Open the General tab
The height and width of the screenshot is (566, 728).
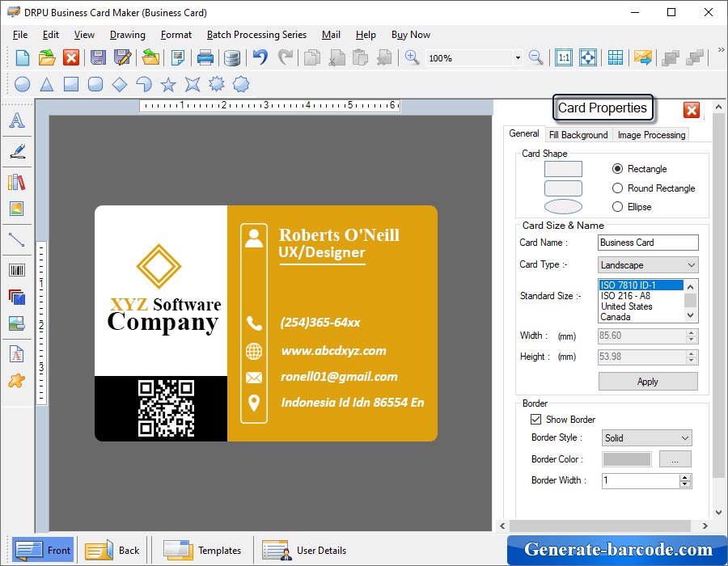523,133
